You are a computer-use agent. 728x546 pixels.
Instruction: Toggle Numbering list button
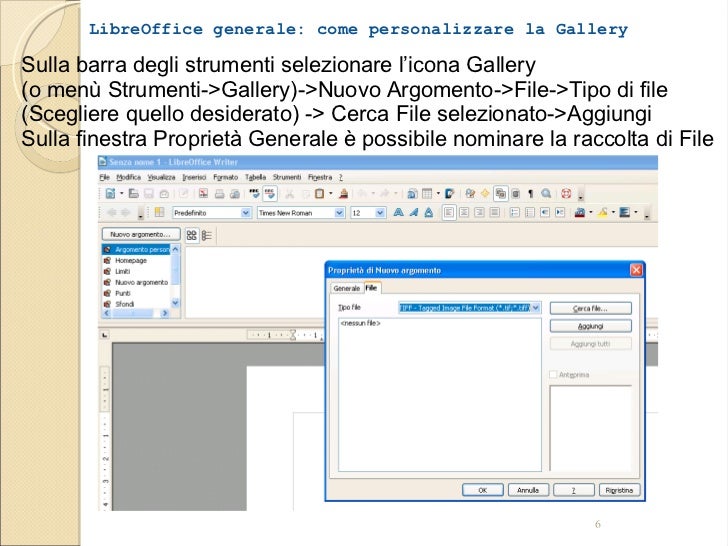coord(514,212)
